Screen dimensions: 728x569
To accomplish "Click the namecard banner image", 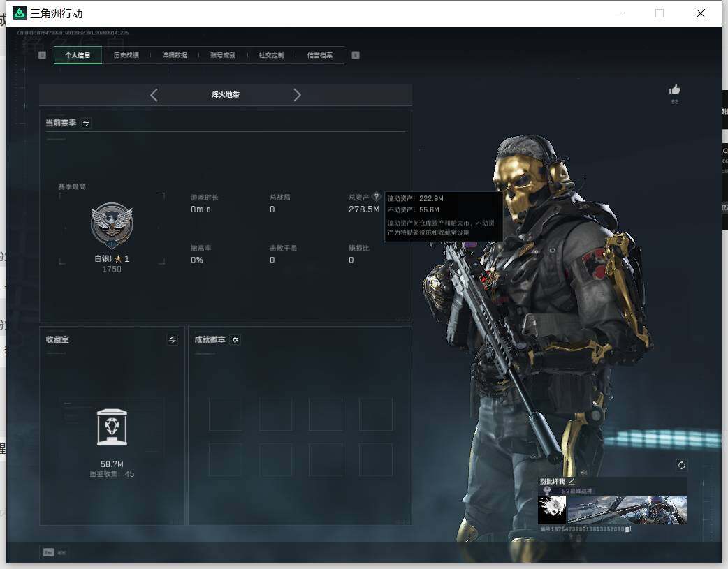I will [x=627, y=510].
